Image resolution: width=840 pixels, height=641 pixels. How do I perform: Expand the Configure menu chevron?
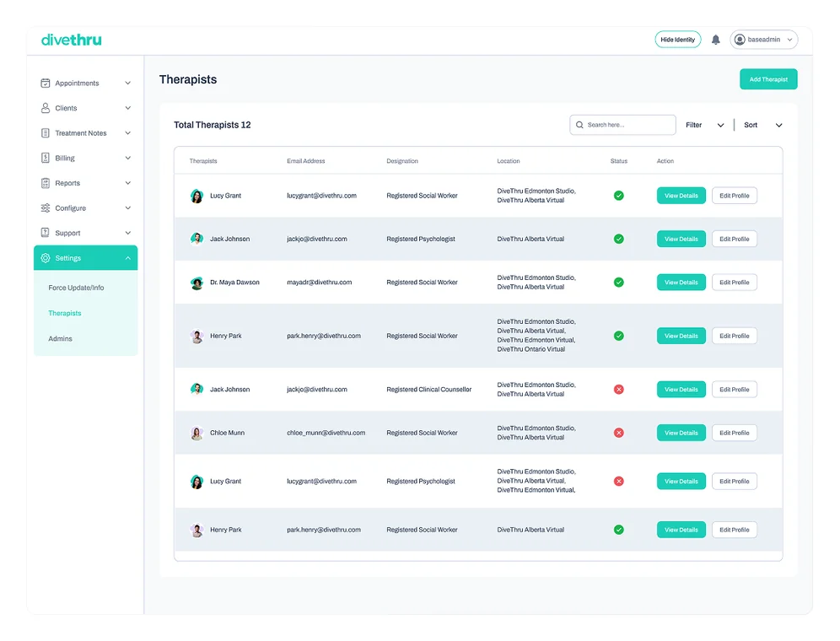point(128,208)
